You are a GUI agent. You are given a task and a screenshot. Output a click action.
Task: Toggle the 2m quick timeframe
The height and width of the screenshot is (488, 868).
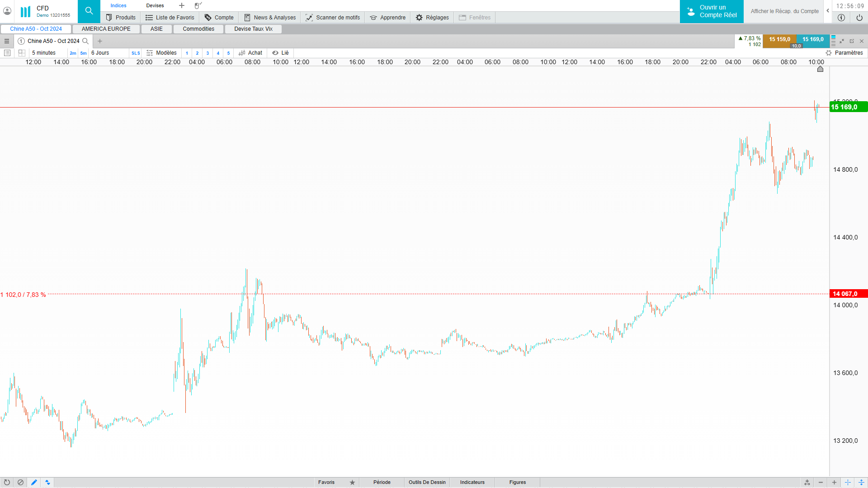(x=73, y=53)
